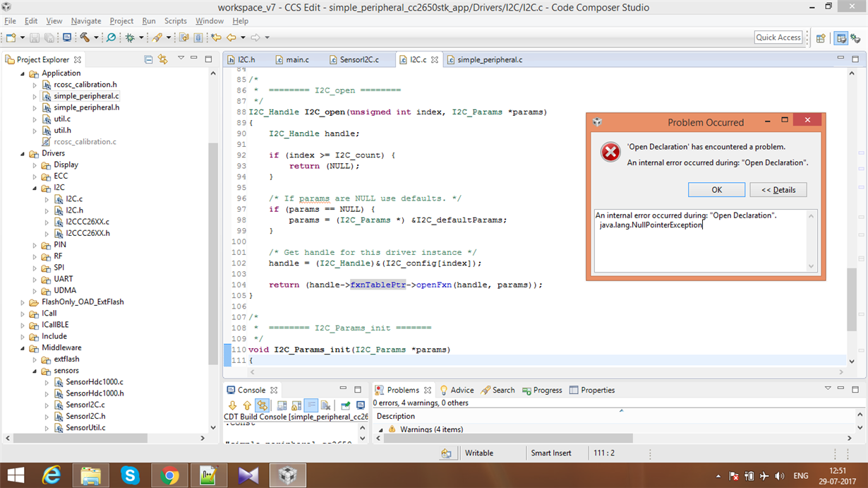Screen dimensions: 868x488
Task: Expand the PIN folder
Action: pyautogui.click(x=35, y=245)
